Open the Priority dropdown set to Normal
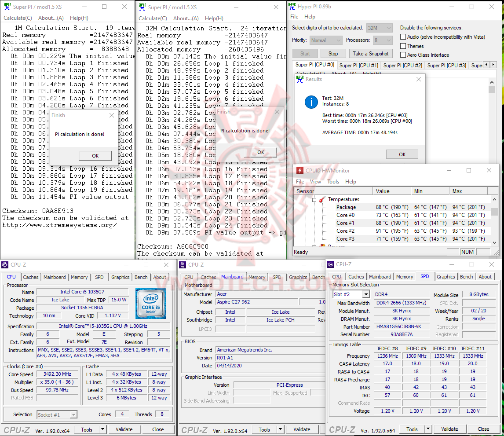 pos(325,40)
